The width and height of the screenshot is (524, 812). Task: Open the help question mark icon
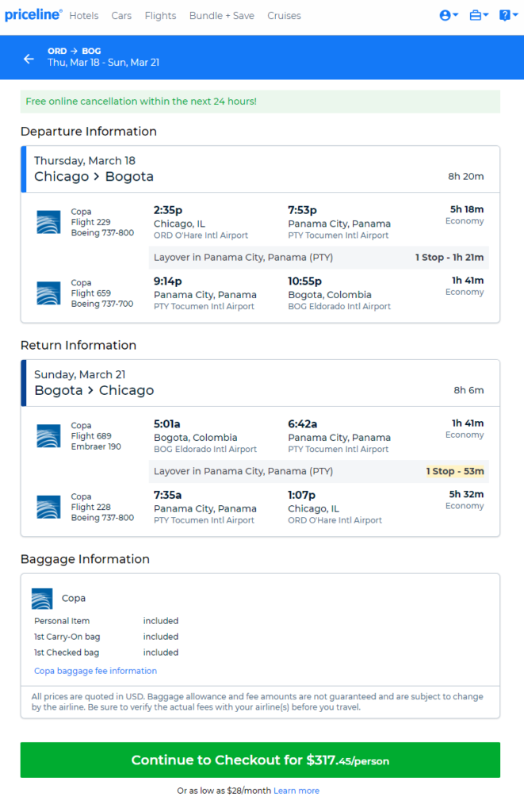tap(504, 16)
